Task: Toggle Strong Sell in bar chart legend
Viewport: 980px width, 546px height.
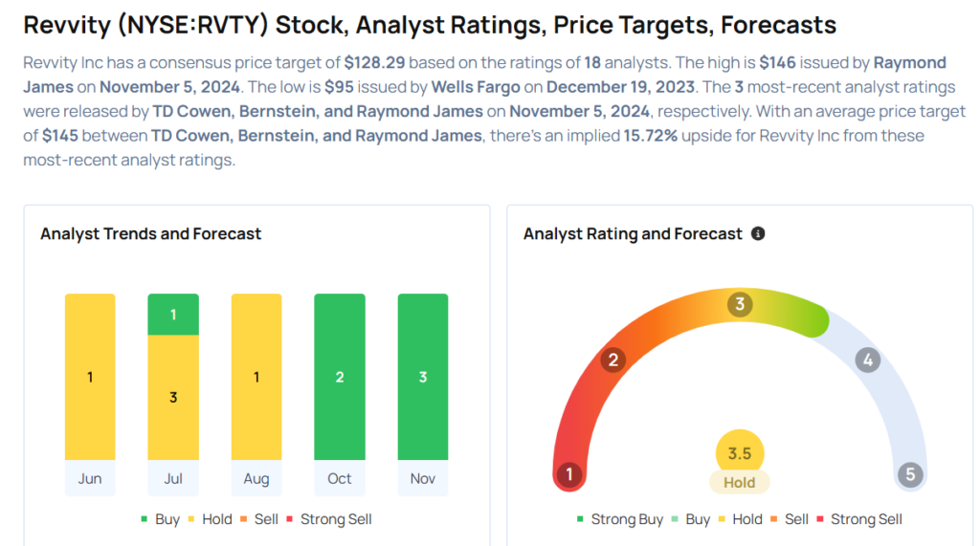Action: [x=328, y=519]
